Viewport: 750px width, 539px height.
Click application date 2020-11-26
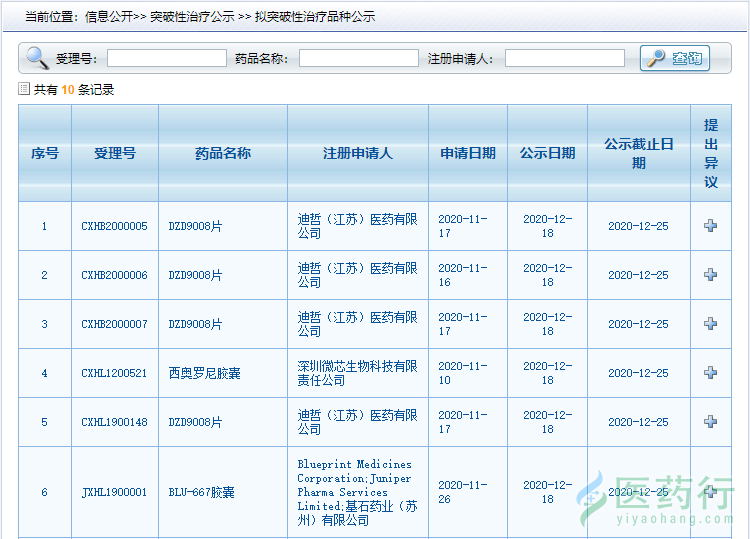coord(463,492)
